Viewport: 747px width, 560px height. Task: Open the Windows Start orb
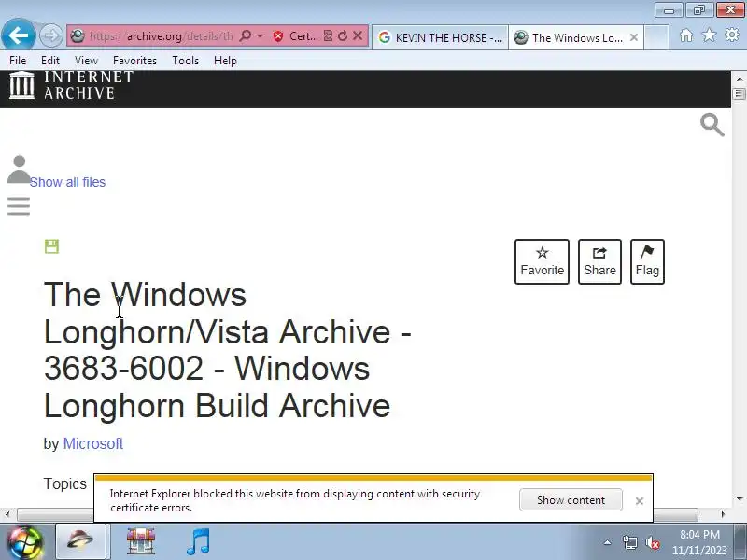[25, 542]
